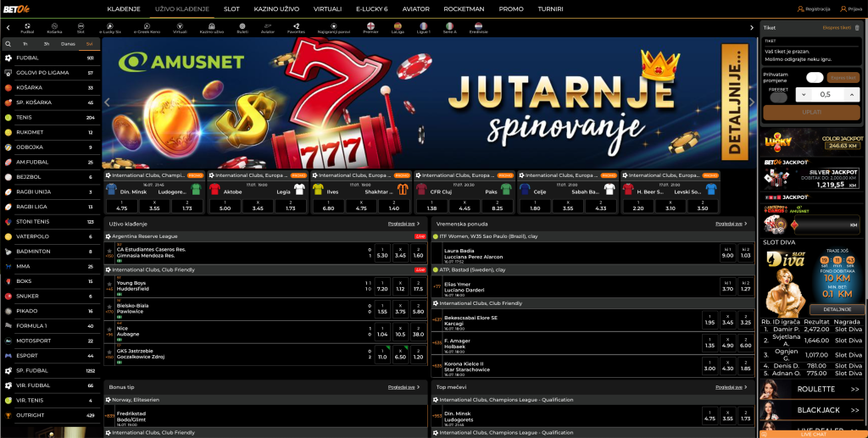Select the Svi time filter

click(x=89, y=44)
